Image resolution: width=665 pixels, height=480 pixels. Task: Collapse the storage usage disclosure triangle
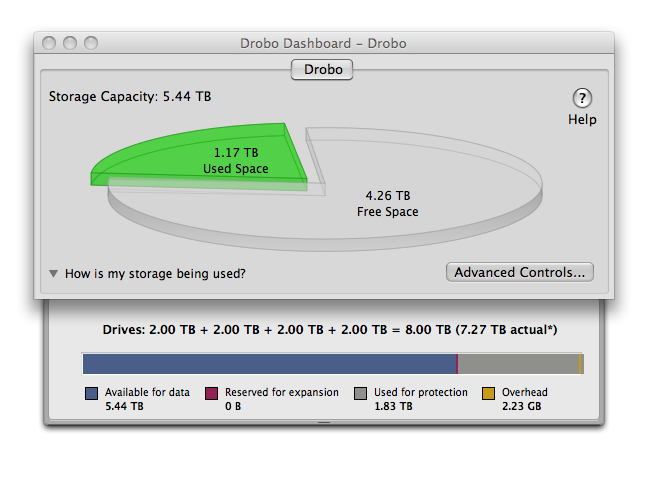coord(53,273)
